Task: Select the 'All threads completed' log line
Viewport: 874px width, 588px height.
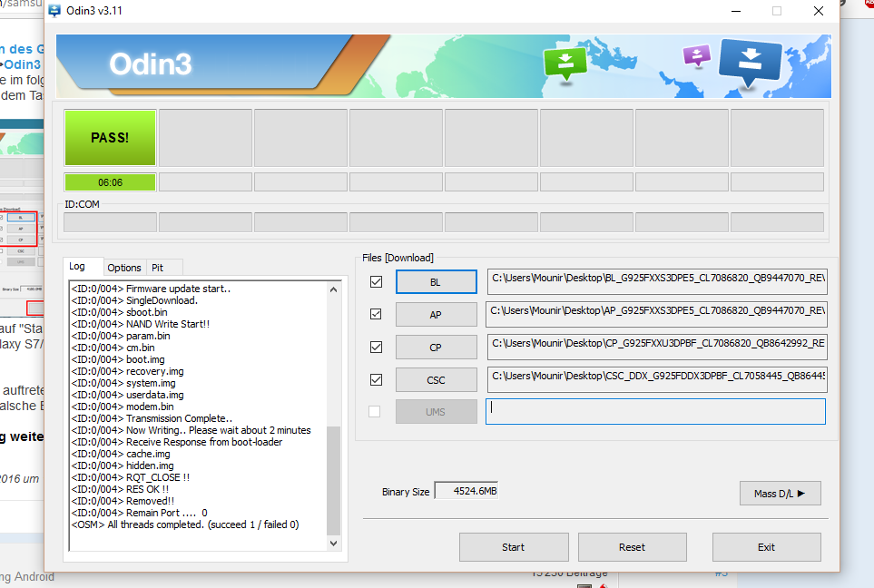Action: 185,524
